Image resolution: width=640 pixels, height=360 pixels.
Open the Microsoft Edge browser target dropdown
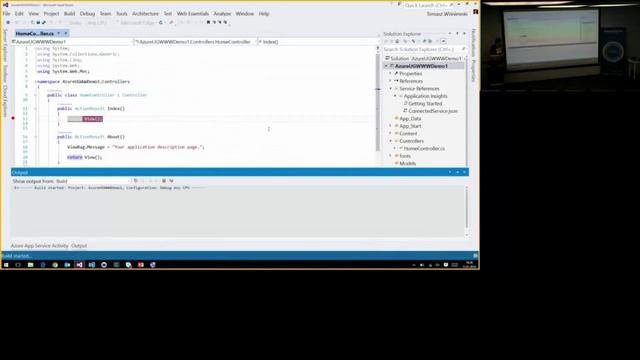coord(137,22)
